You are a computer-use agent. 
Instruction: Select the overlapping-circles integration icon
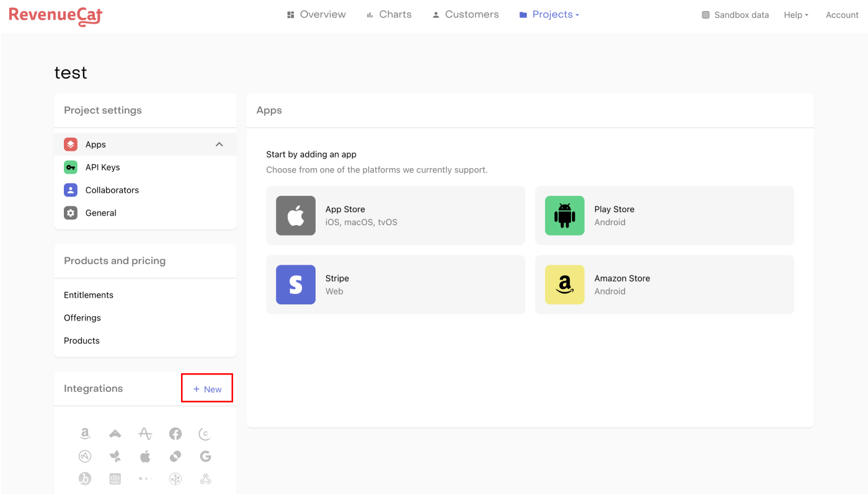175,456
